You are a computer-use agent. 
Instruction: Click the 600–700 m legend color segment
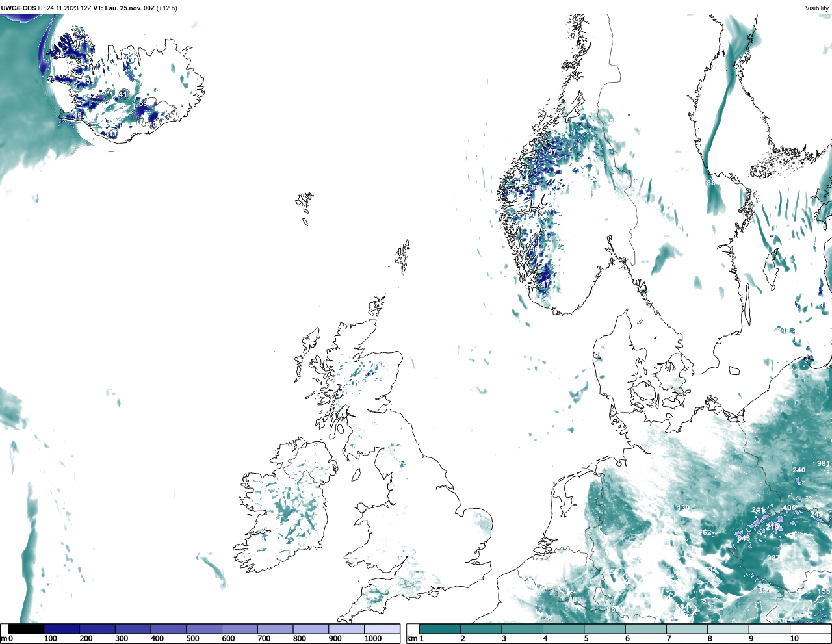pyautogui.click(x=240, y=628)
